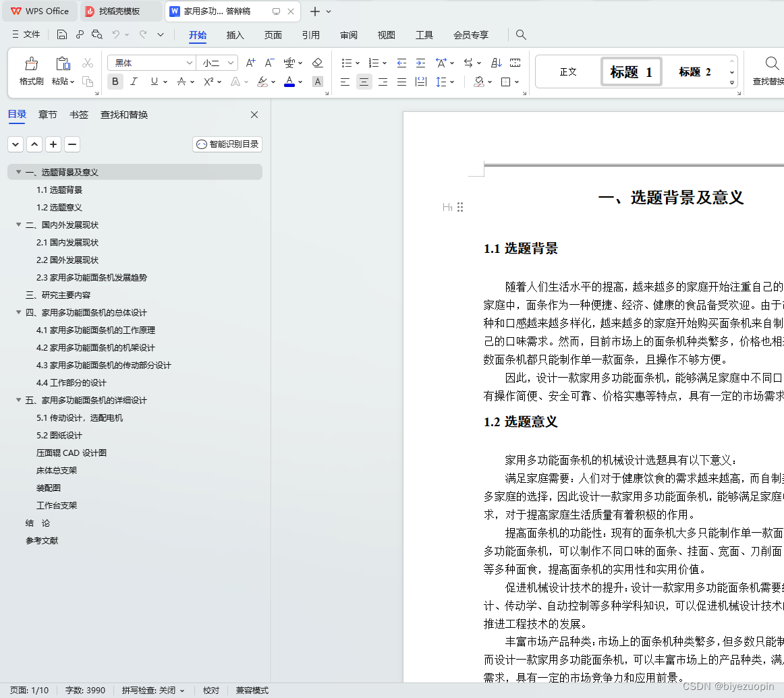
Task: Switch to the 章节 navigation tab
Action: click(47, 115)
